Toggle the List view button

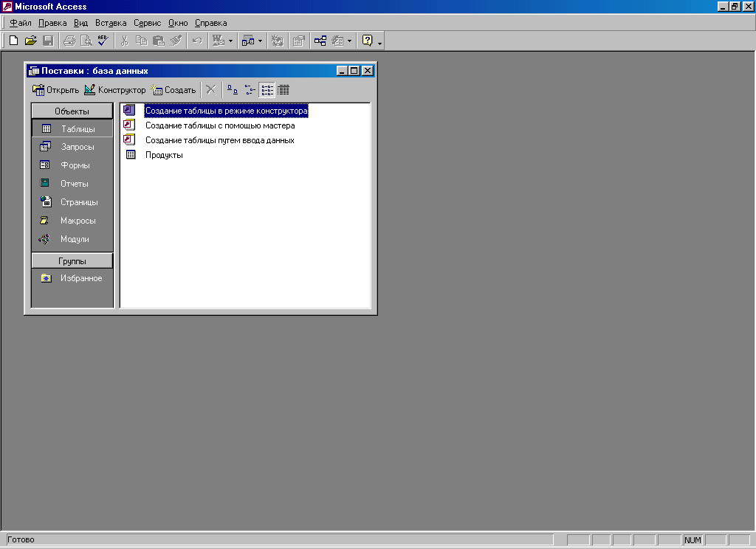pyautogui.click(x=267, y=89)
